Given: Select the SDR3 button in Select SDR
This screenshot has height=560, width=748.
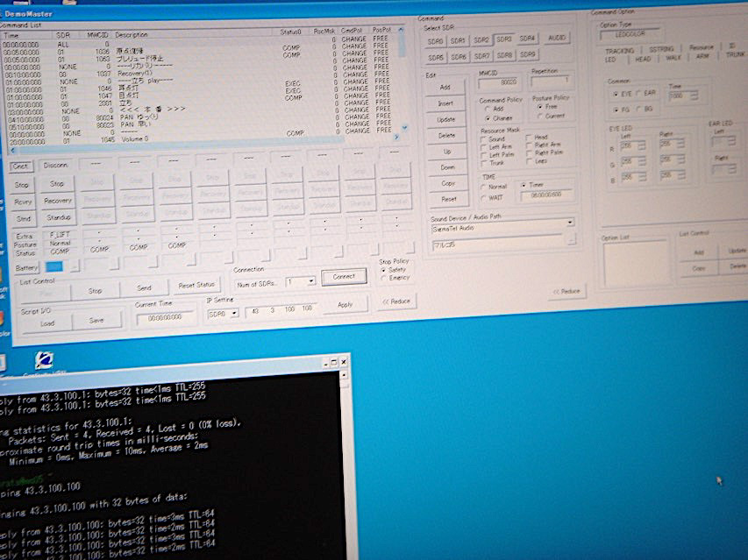Looking at the screenshot, I should pos(503,39).
